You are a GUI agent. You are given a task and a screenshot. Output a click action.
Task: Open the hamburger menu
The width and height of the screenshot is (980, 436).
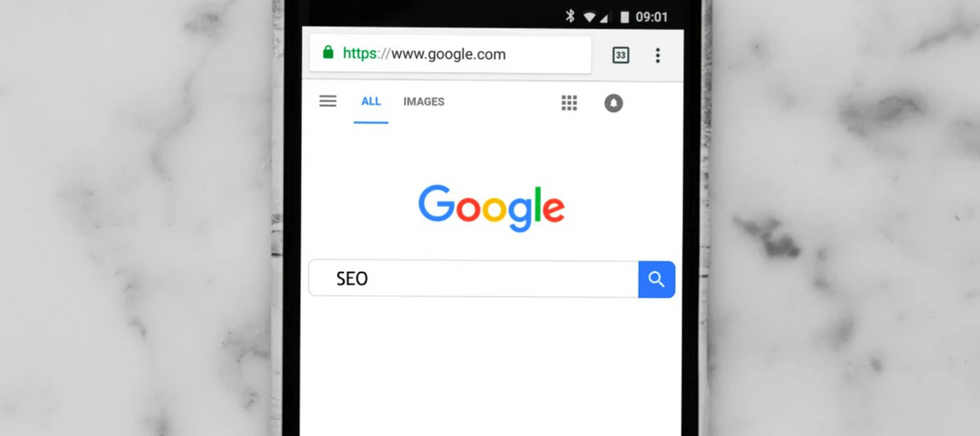point(328,102)
